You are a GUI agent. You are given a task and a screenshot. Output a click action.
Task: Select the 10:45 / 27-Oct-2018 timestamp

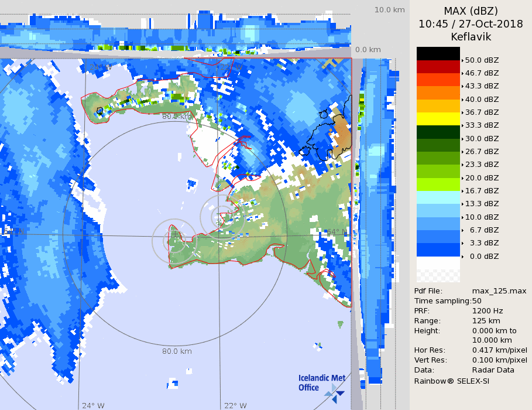click(471, 24)
